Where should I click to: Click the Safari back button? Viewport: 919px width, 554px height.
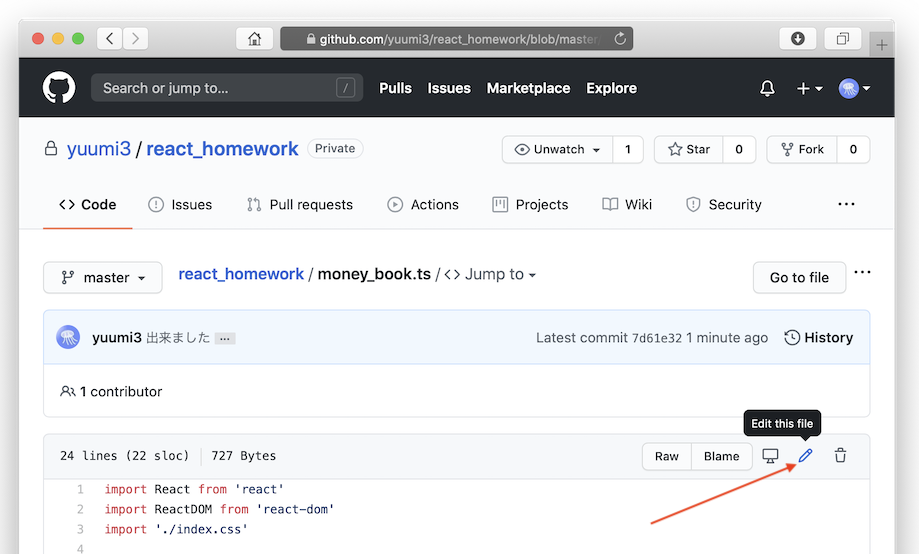point(110,39)
